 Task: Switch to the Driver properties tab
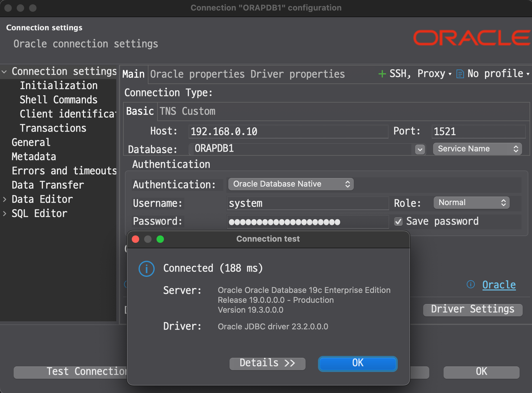pyautogui.click(x=298, y=74)
